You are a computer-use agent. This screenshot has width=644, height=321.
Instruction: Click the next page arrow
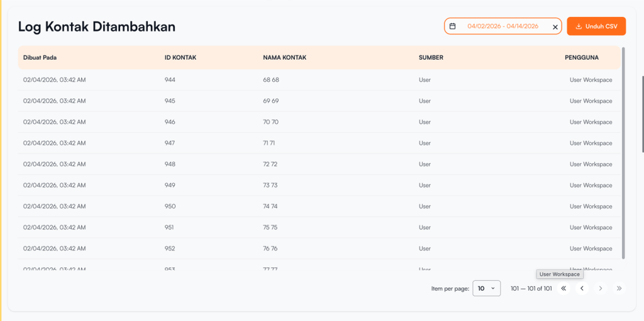601,288
